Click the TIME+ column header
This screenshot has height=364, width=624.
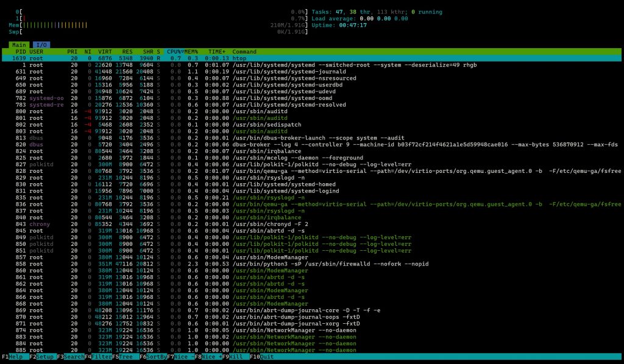click(x=215, y=52)
